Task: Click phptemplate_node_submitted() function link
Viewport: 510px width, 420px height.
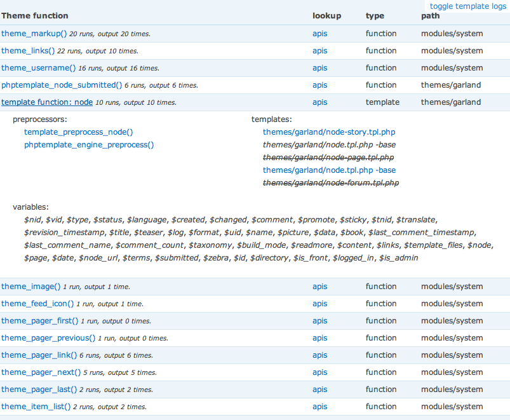Action: coord(62,85)
